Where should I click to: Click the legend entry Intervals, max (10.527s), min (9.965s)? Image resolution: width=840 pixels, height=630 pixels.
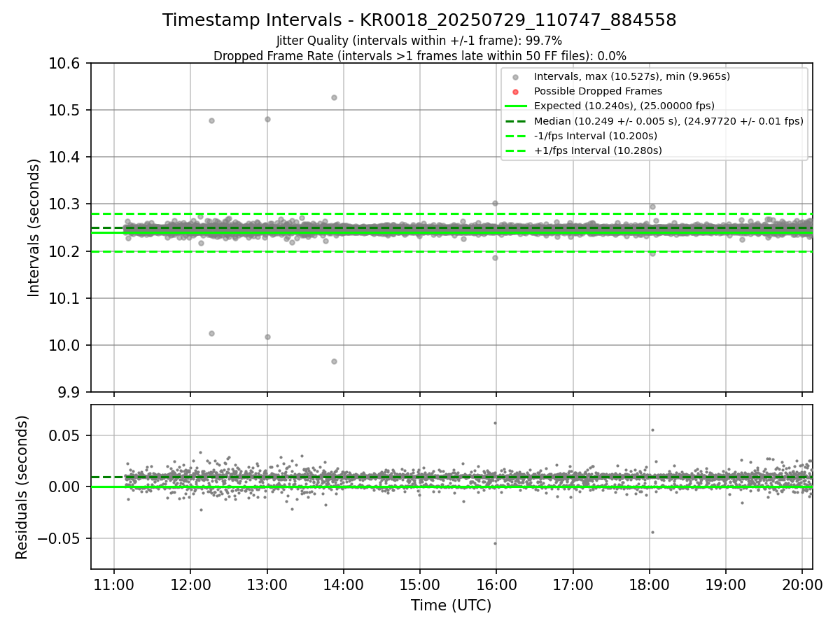click(x=632, y=76)
